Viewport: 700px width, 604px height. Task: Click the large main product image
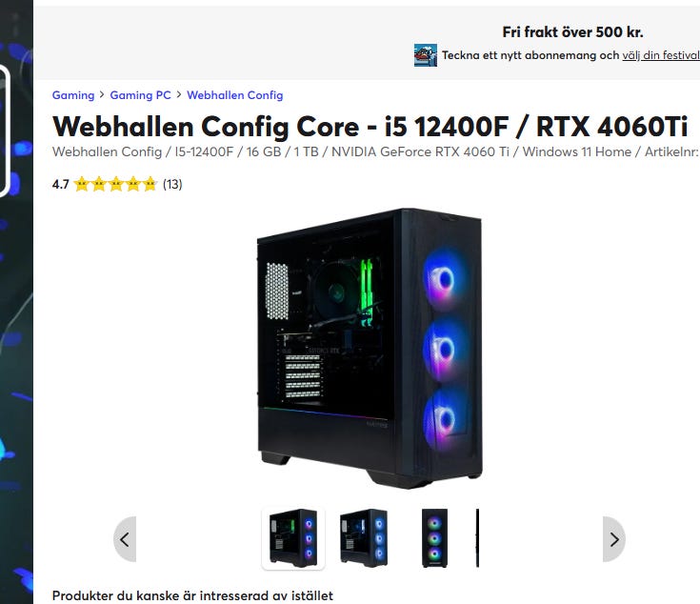click(x=370, y=348)
